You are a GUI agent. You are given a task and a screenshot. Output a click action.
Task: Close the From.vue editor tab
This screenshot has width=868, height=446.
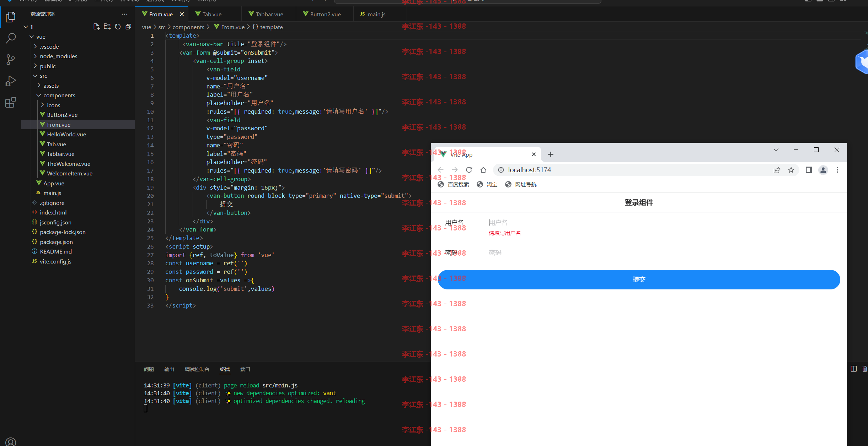coord(182,14)
